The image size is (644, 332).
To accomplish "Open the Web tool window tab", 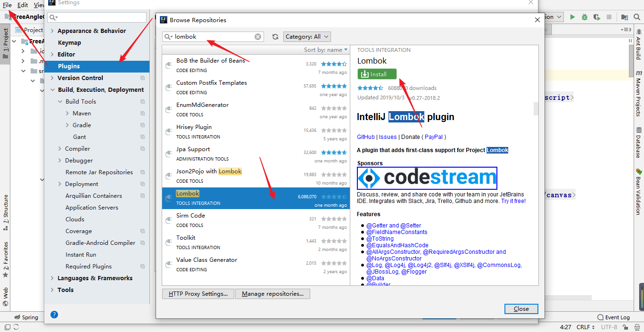I will (x=6, y=297).
